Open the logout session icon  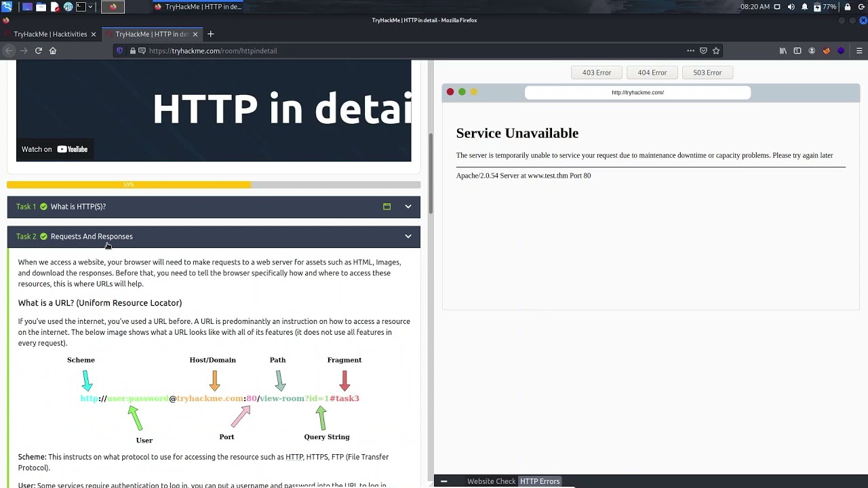point(862,7)
